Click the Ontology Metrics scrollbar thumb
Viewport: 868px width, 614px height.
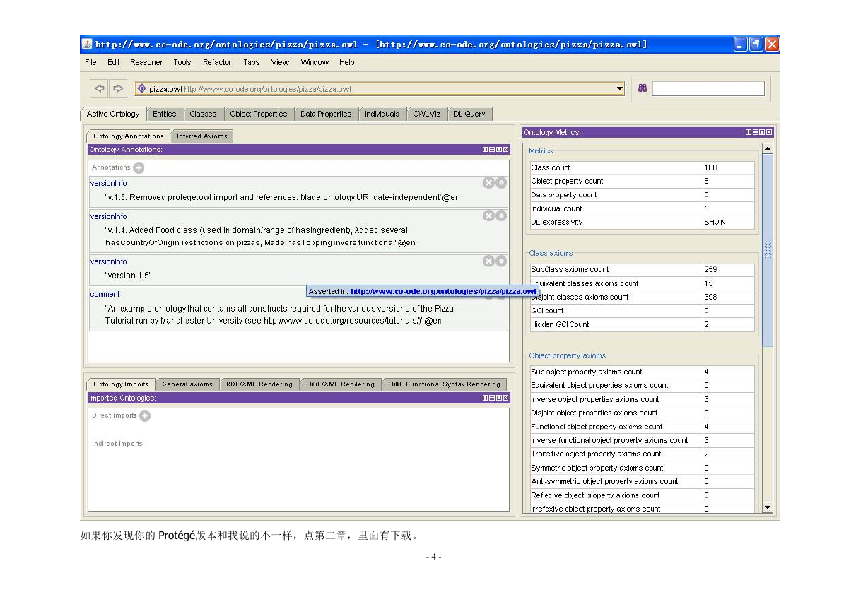click(768, 250)
